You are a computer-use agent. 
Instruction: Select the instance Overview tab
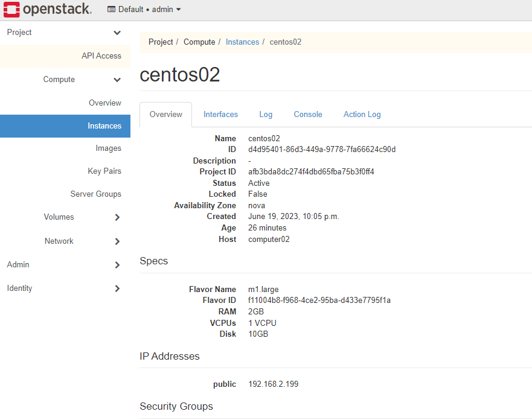tap(166, 115)
